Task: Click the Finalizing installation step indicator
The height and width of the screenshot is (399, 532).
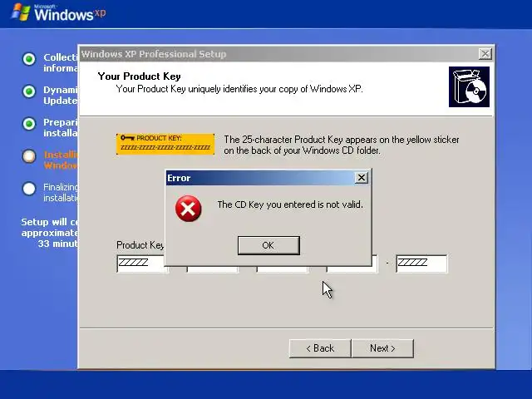Action: click(29, 189)
